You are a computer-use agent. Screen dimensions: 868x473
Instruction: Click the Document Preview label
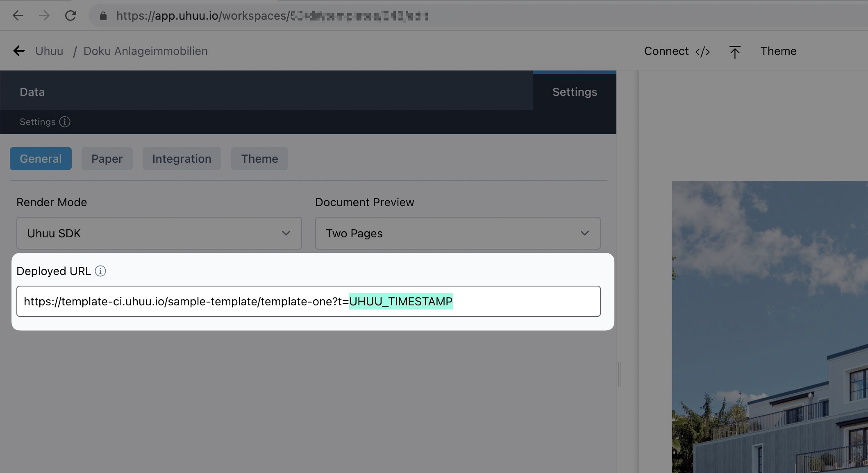pyautogui.click(x=365, y=202)
